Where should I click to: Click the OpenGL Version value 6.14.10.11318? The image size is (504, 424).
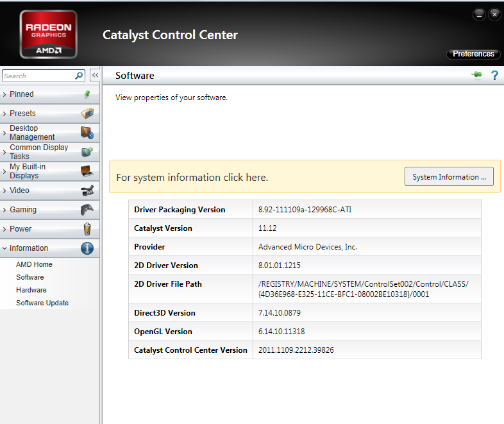(x=281, y=332)
